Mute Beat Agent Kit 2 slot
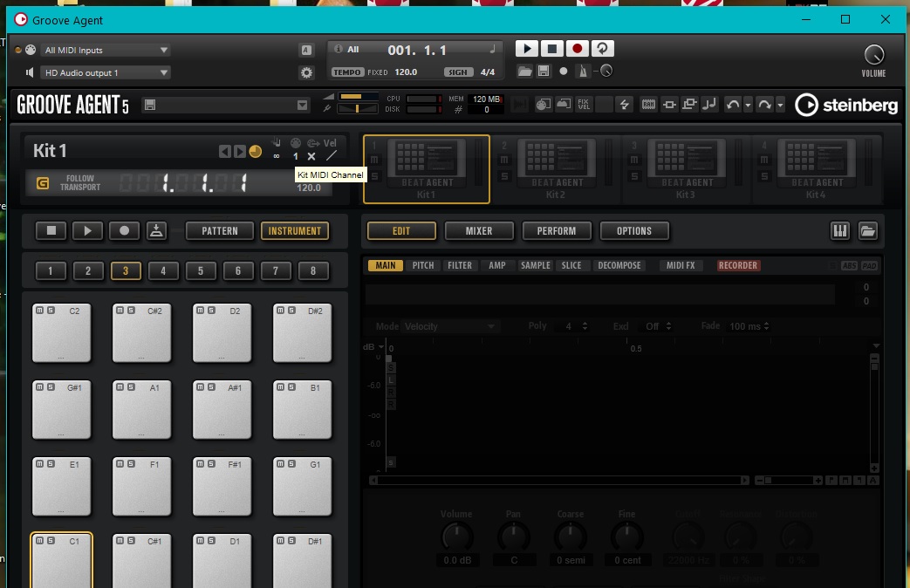 tap(504, 160)
